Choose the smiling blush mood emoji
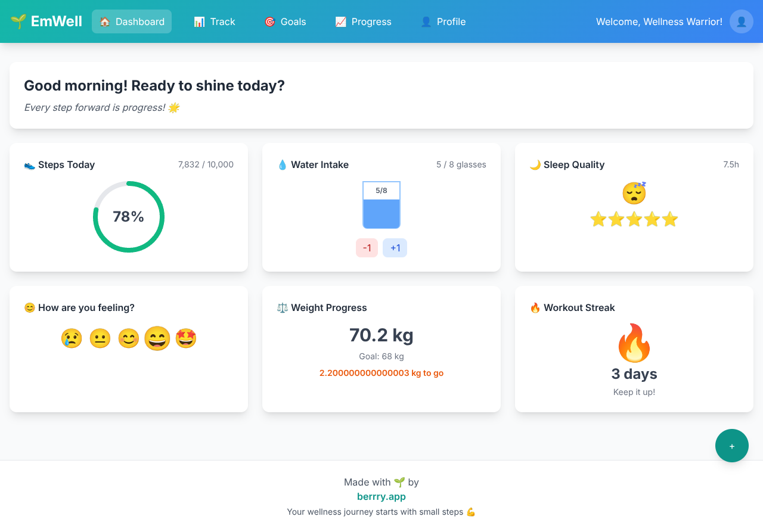The image size is (763, 532). pos(128,338)
